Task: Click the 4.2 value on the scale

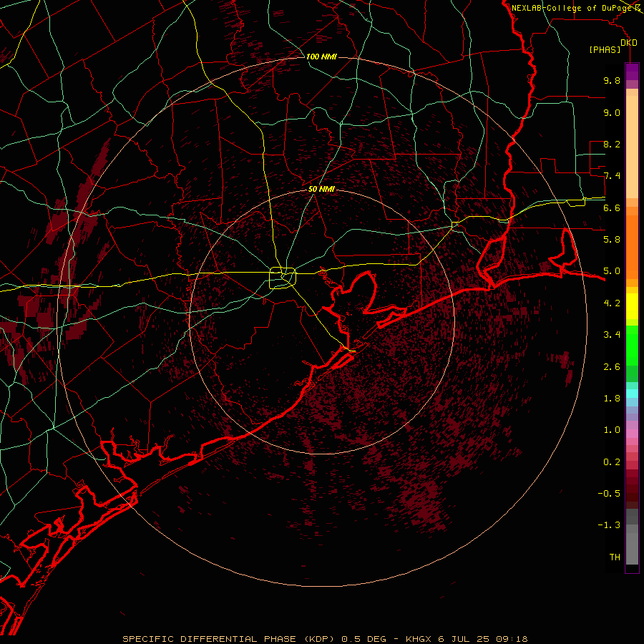Action: coord(612,303)
